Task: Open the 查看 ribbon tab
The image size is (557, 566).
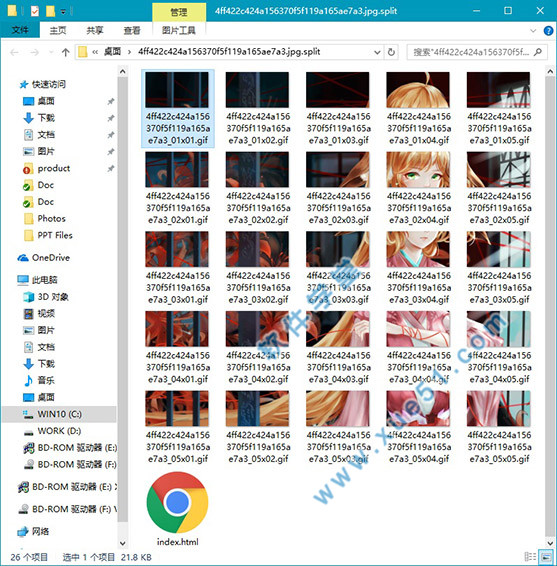Action: point(132,31)
